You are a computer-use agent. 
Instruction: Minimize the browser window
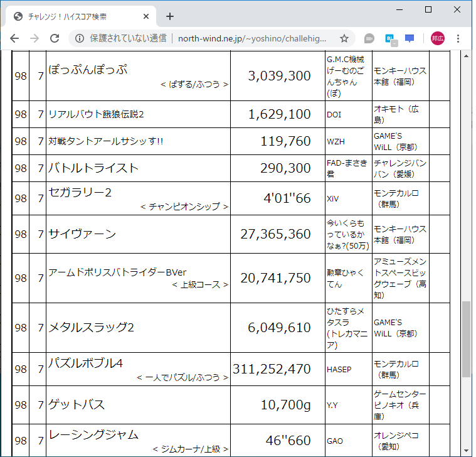[x=399, y=9]
